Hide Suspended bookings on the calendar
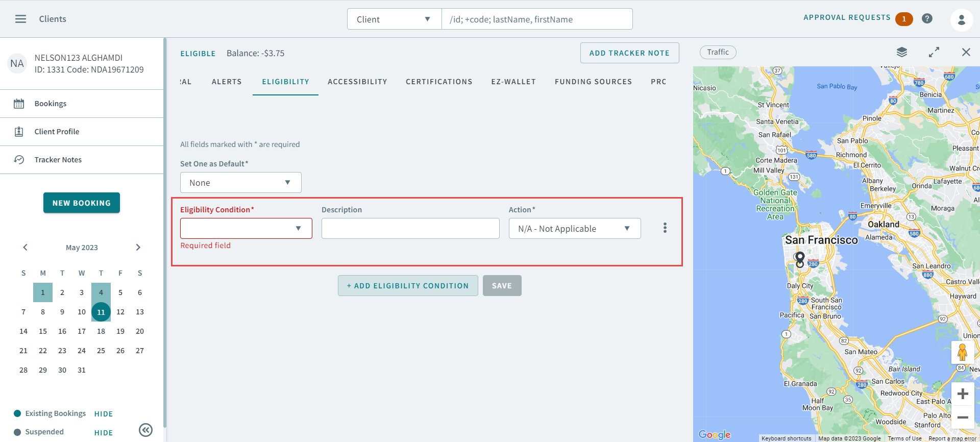Image resolution: width=980 pixels, height=442 pixels. point(103,433)
